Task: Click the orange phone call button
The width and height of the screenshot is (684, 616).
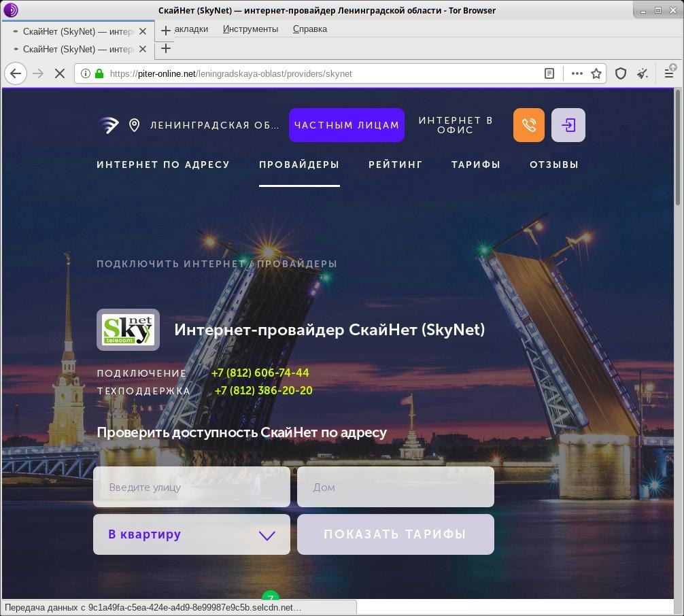Action: [529, 125]
